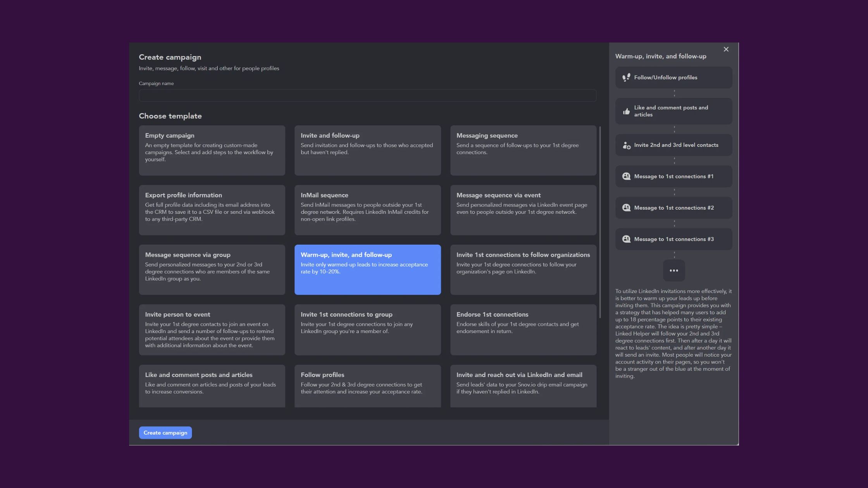Image resolution: width=868 pixels, height=488 pixels.
Task: Click the Follow/Unfollow profiles step icon
Action: click(626, 77)
